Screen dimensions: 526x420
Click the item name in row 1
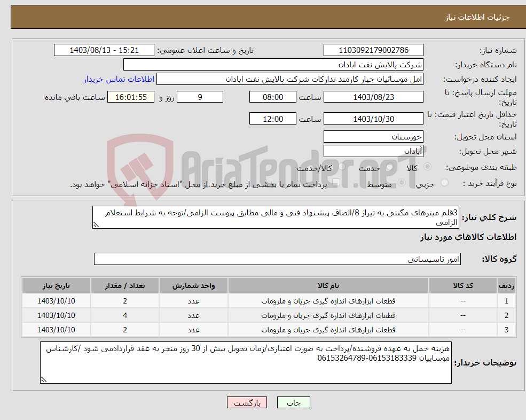tap(328, 301)
